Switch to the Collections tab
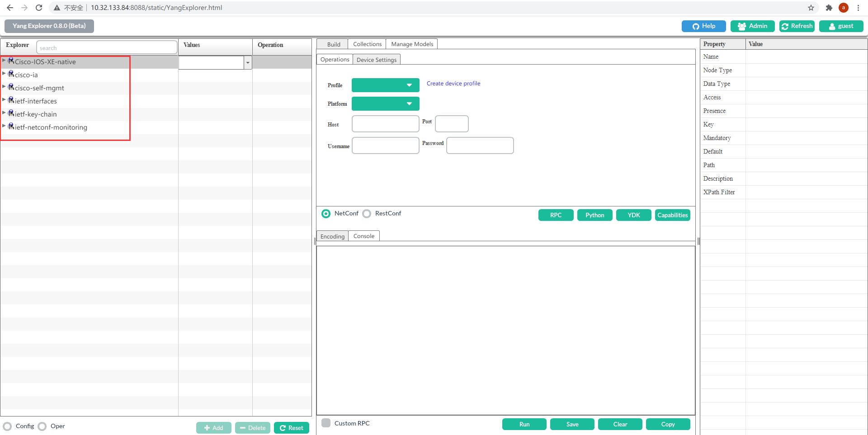 (367, 44)
